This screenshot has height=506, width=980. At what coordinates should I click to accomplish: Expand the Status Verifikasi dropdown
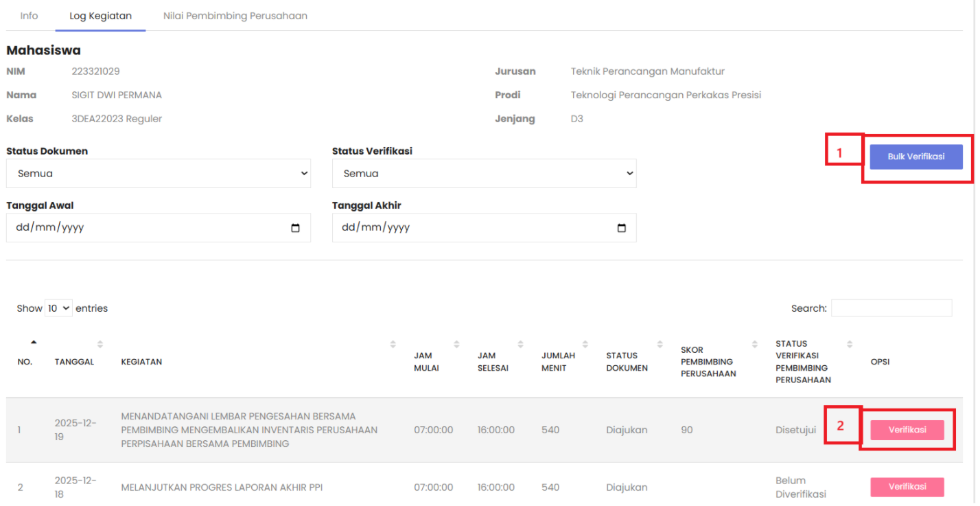tap(484, 174)
